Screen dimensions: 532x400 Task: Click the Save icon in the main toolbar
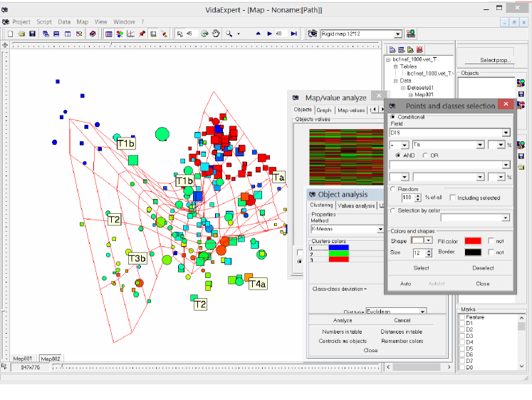coord(33,34)
